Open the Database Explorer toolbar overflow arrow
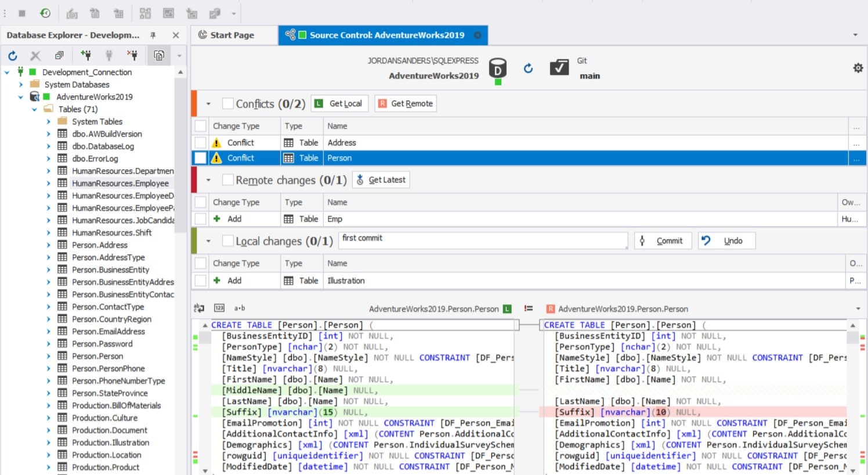This screenshot has width=868, height=475. [179, 56]
